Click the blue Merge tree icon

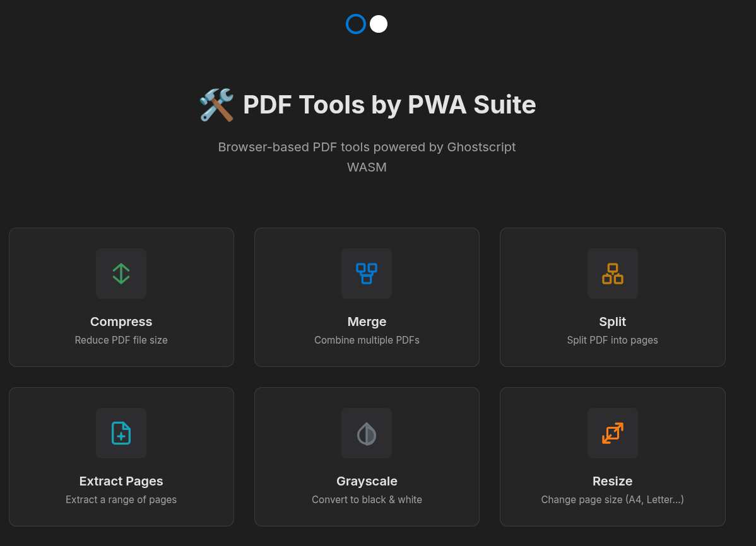367,273
